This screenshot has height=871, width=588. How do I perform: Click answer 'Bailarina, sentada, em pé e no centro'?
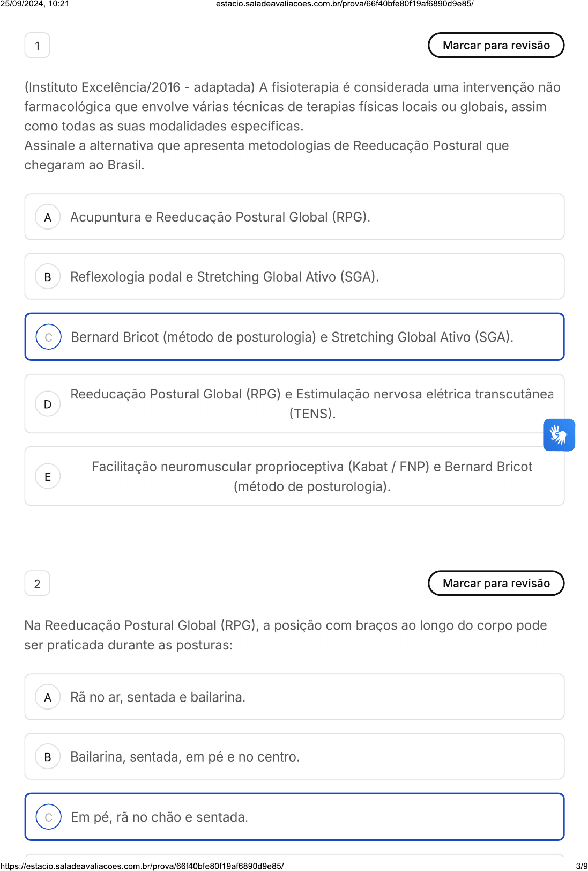(185, 757)
